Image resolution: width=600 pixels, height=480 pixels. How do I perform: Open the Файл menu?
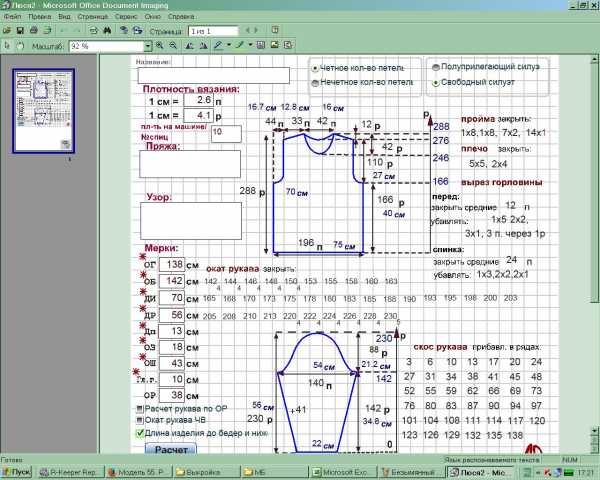(x=12, y=17)
